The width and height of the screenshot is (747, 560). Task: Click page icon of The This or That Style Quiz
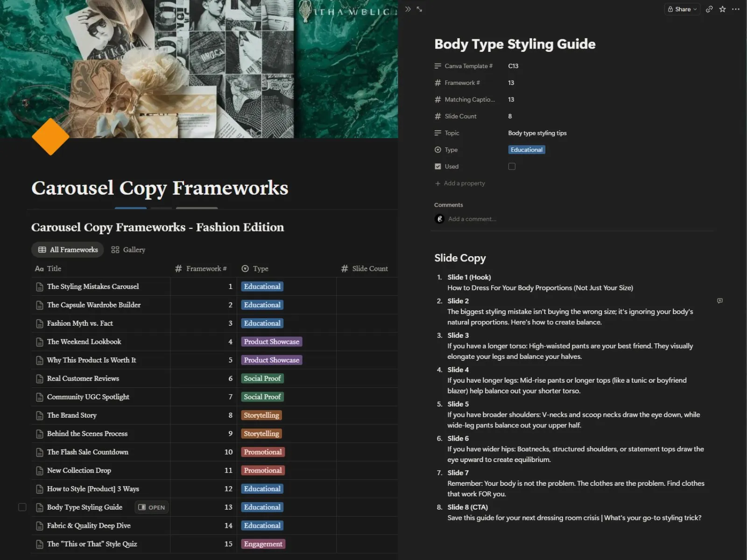point(40,545)
